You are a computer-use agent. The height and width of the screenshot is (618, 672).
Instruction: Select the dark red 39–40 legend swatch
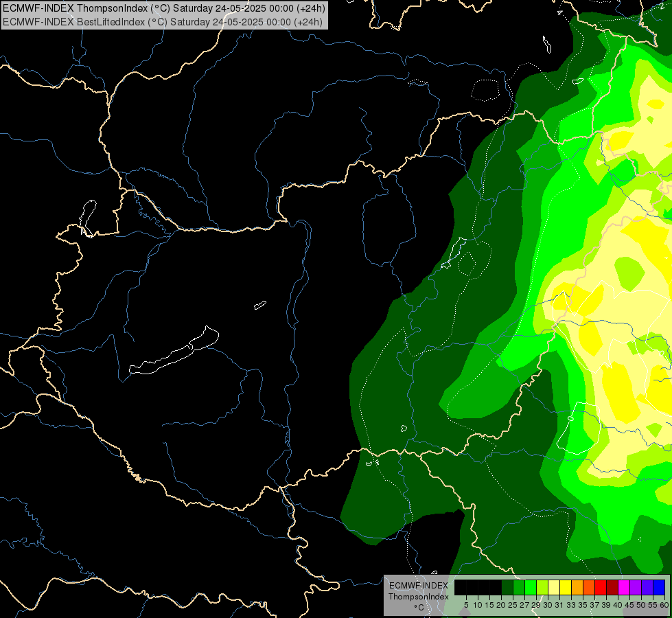[612, 587]
